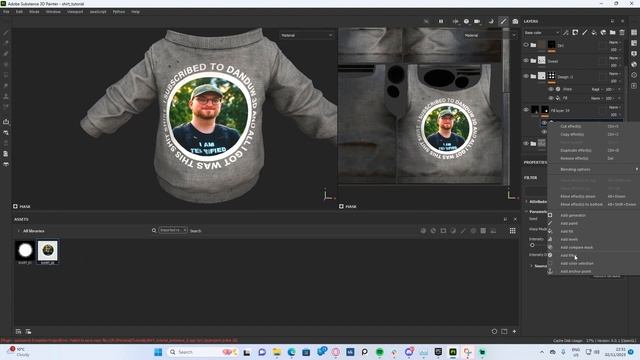The width and height of the screenshot is (640, 360).
Task: Toggle visibility of the Sweat folder layer
Action: [526, 60]
